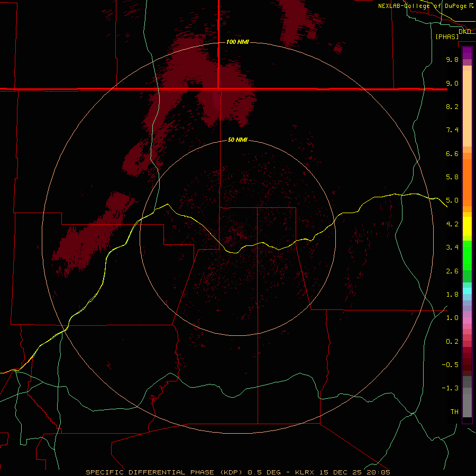Click the -1.3 value on the color scale
Viewport: 476px width, 476px height.
[450, 388]
